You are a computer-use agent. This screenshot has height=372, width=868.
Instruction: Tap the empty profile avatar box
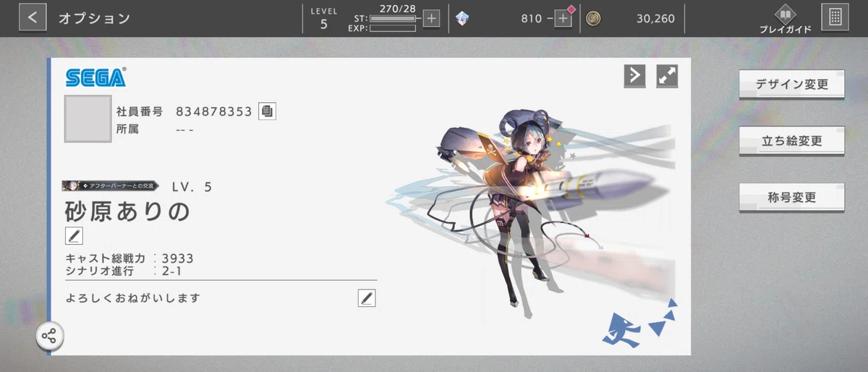click(x=88, y=119)
